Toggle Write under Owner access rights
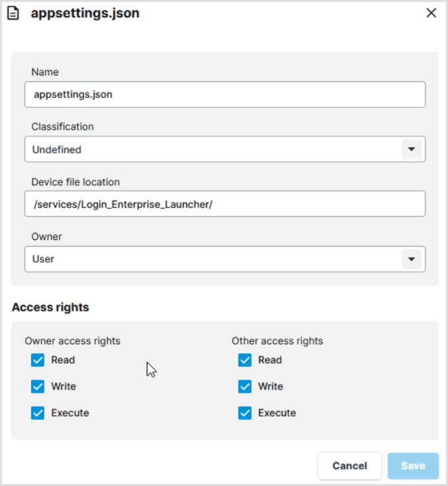This screenshot has width=448, height=486. click(x=38, y=387)
